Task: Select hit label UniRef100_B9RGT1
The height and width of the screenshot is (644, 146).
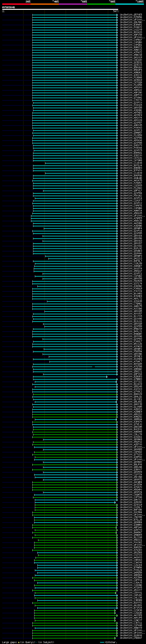Action: coord(131,48)
